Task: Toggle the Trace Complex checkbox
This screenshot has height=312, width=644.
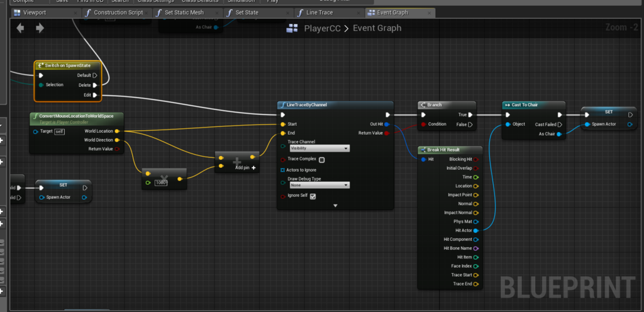Action: (x=322, y=160)
